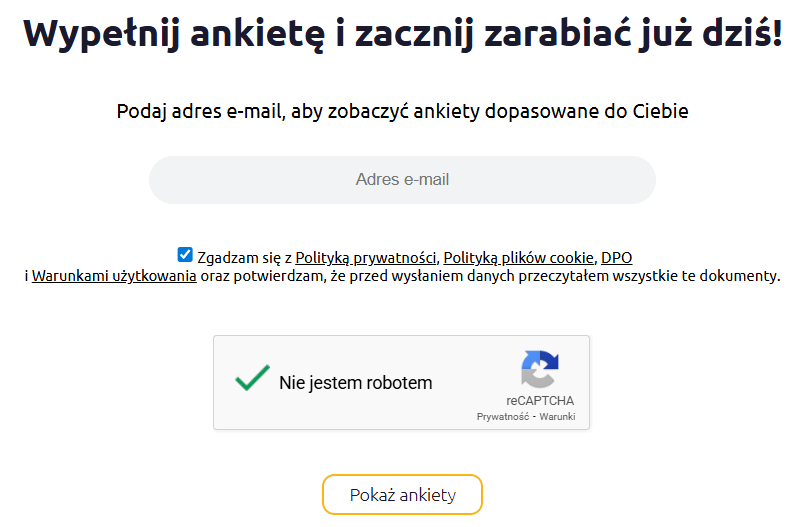Click reCAPTCHA's small "Warunki" link
This screenshot has height=527, width=801.
click(557, 416)
